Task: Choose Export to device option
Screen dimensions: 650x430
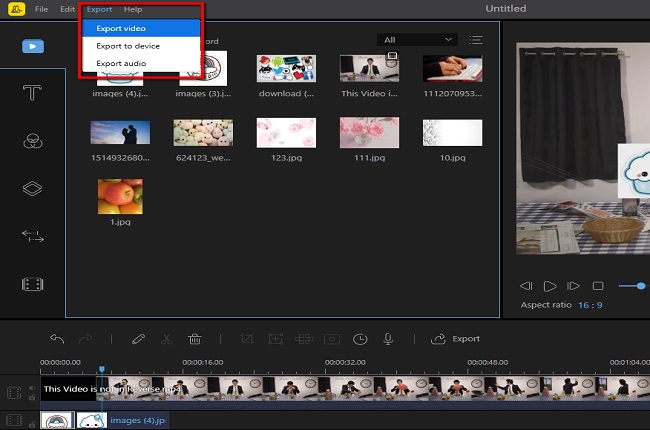Action: coord(141,46)
